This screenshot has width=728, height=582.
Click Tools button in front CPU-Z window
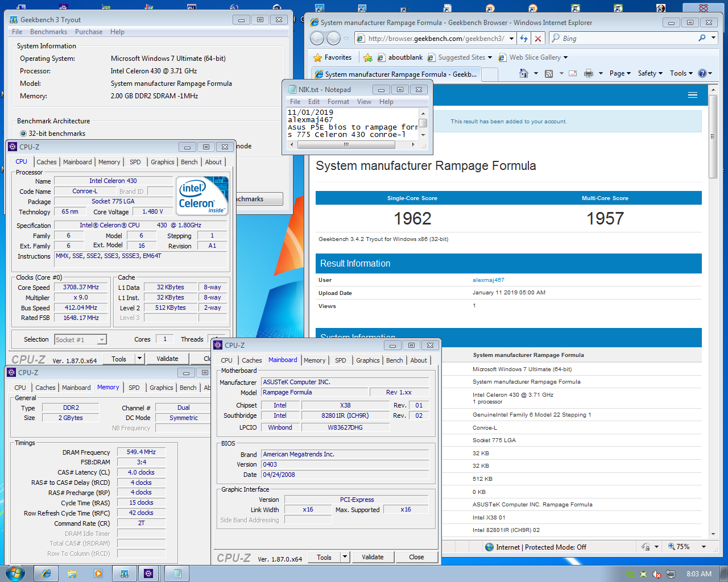pos(324,557)
